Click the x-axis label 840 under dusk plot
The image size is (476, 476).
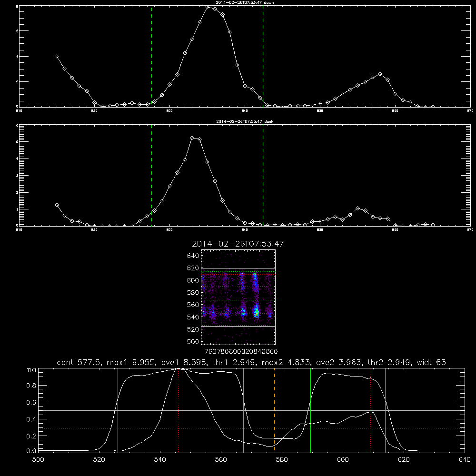pyautogui.click(x=245, y=230)
